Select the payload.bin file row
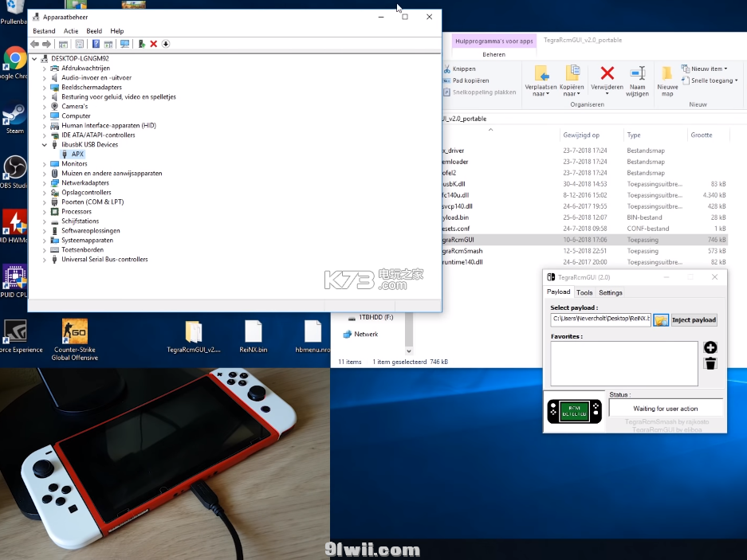 [585, 217]
